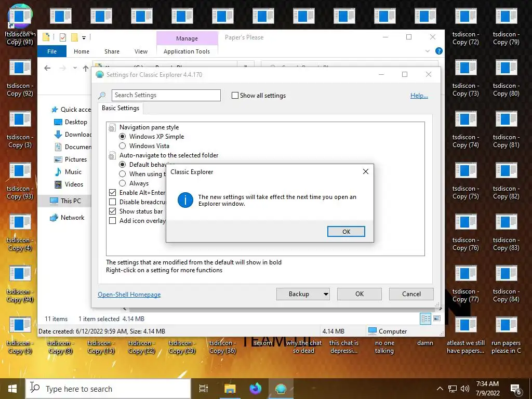The height and width of the screenshot is (399, 532).
Task: Go up one level with the up arrow
Action: [86, 68]
